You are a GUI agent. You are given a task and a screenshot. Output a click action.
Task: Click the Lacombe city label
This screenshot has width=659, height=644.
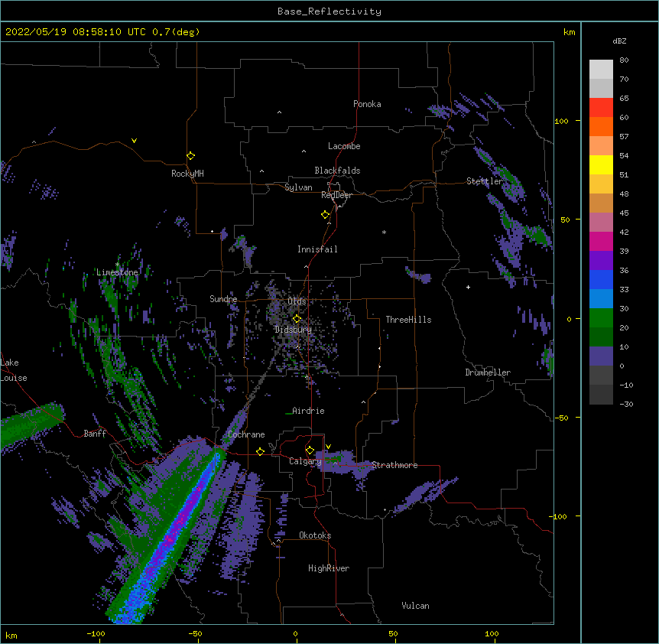pos(344,146)
